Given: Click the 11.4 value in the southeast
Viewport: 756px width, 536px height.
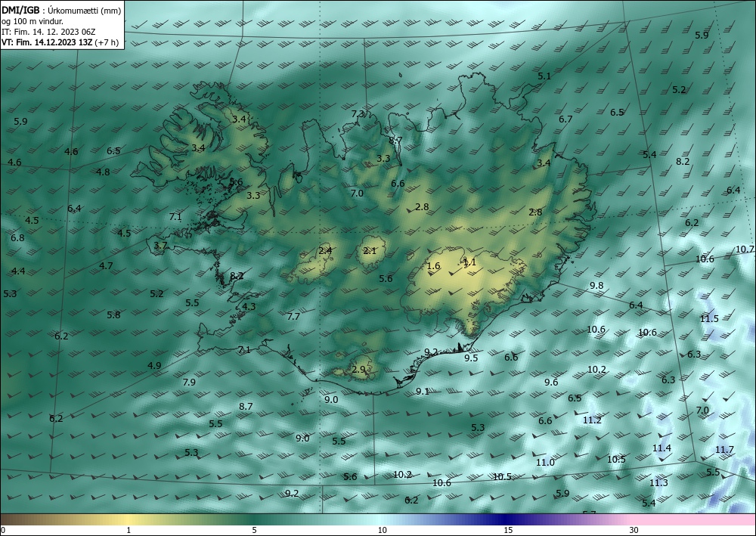Looking at the screenshot, I should [661, 448].
